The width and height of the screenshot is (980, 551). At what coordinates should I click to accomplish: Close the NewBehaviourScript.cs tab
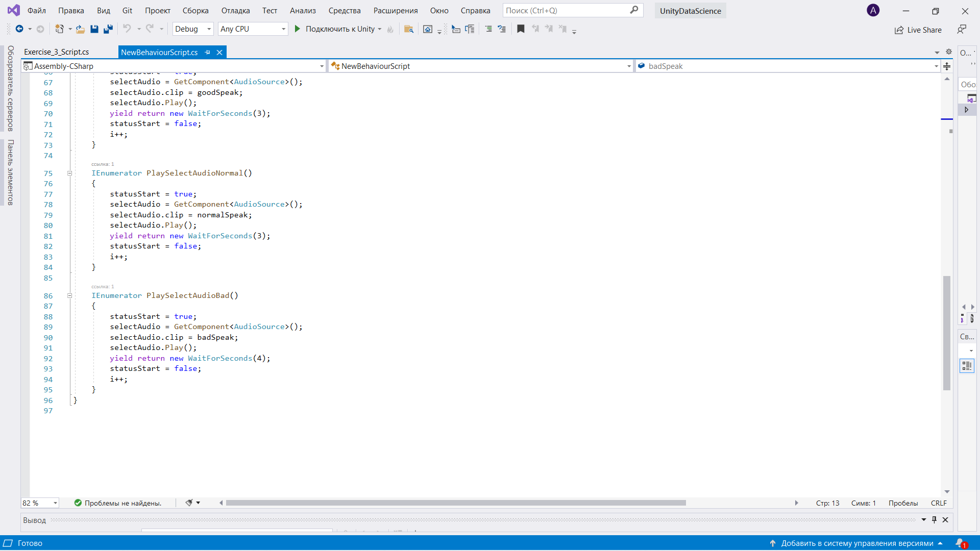[219, 52]
